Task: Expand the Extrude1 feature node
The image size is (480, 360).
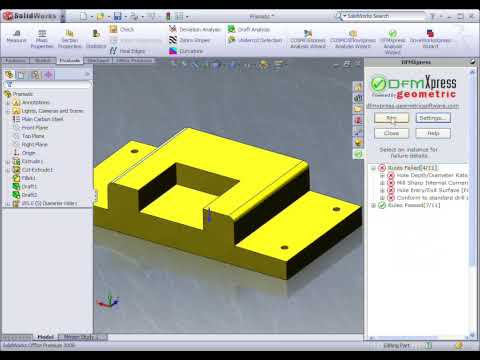Action: coord(8,161)
